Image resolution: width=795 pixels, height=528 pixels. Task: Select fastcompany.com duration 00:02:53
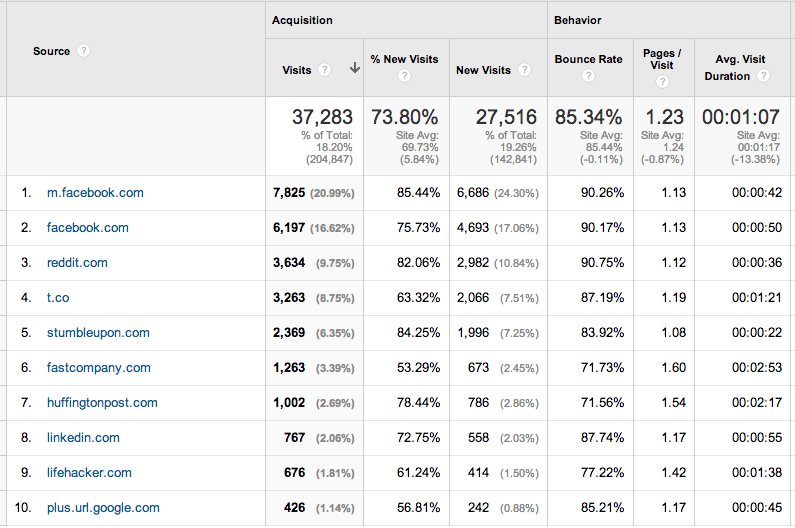757,368
